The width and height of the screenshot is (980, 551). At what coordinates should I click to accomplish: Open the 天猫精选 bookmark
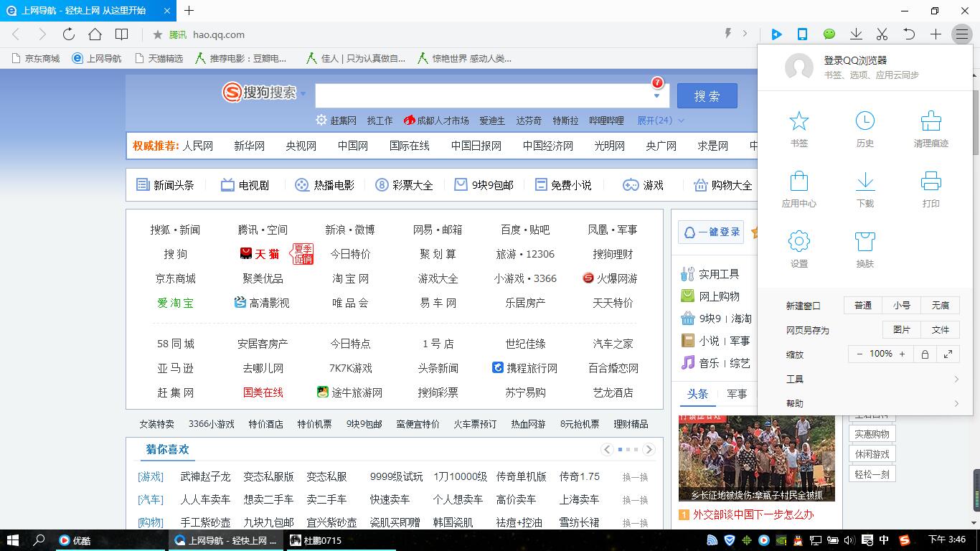click(159, 58)
